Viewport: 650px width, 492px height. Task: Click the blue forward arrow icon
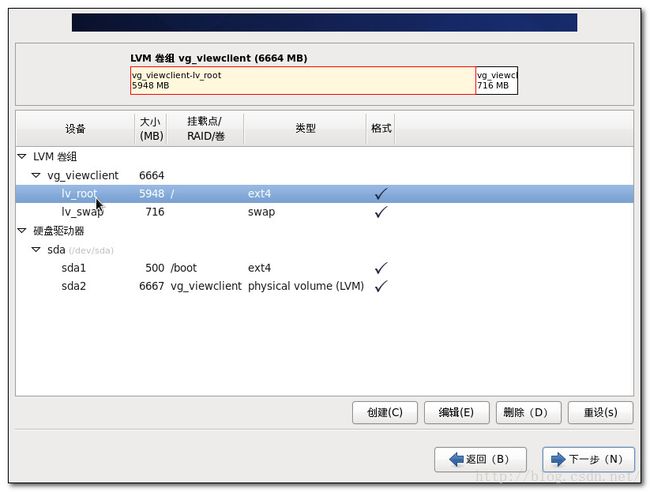(x=558, y=459)
